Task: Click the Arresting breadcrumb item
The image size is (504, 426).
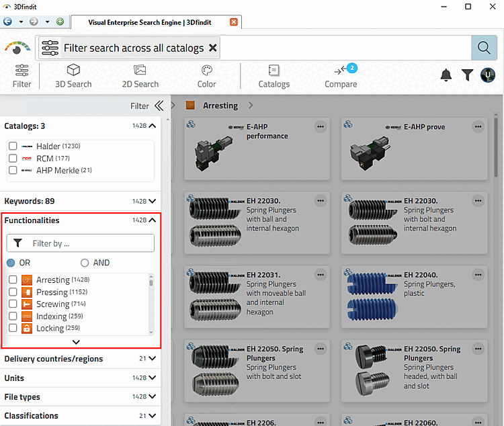Action: click(x=220, y=105)
